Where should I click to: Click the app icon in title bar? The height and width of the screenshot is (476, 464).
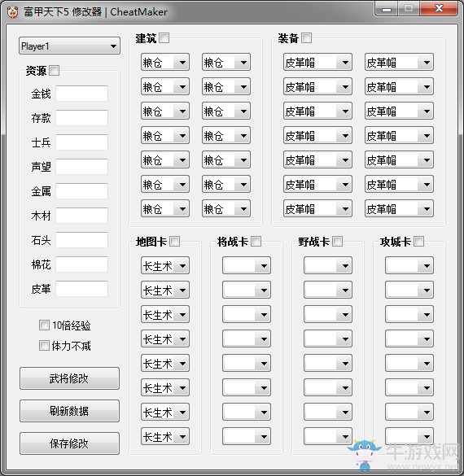tap(12, 12)
